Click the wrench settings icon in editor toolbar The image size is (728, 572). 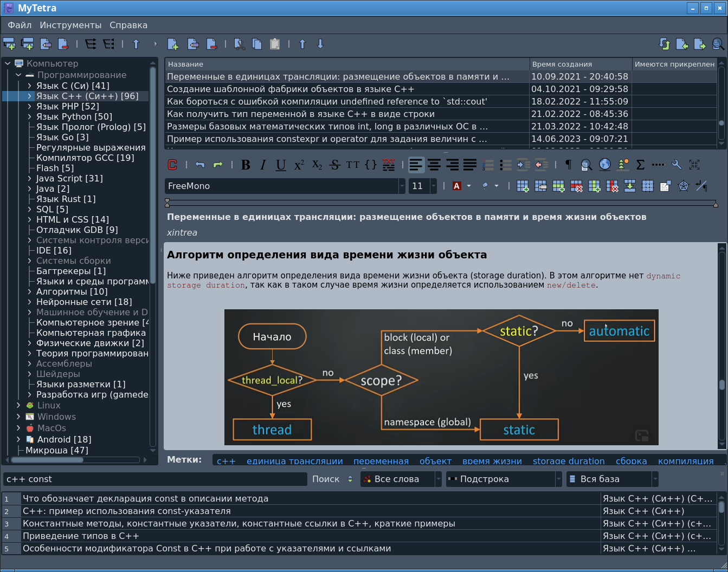677,165
